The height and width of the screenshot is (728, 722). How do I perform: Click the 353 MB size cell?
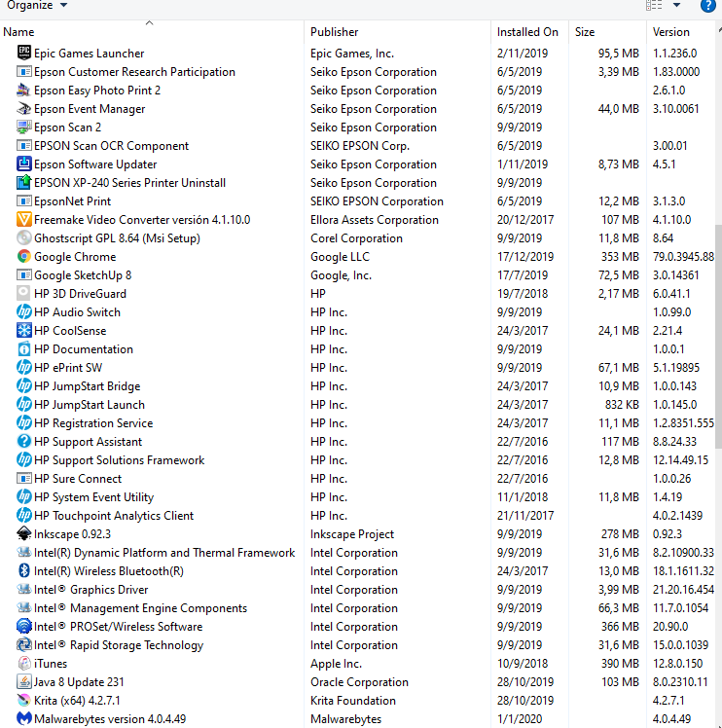pos(620,257)
